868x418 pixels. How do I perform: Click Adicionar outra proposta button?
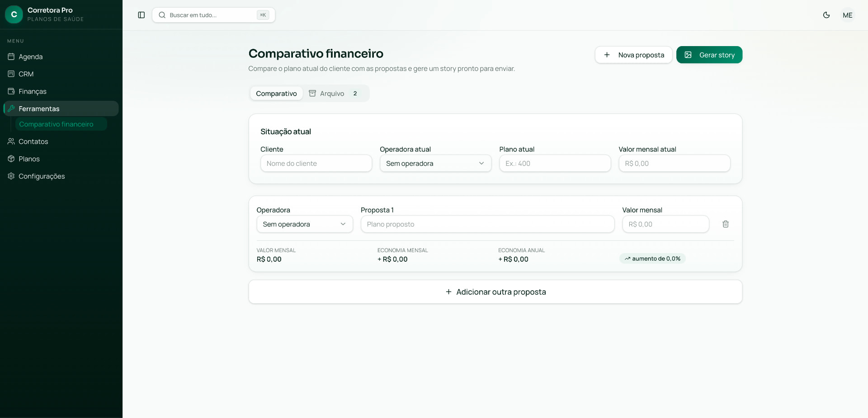click(x=495, y=292)
